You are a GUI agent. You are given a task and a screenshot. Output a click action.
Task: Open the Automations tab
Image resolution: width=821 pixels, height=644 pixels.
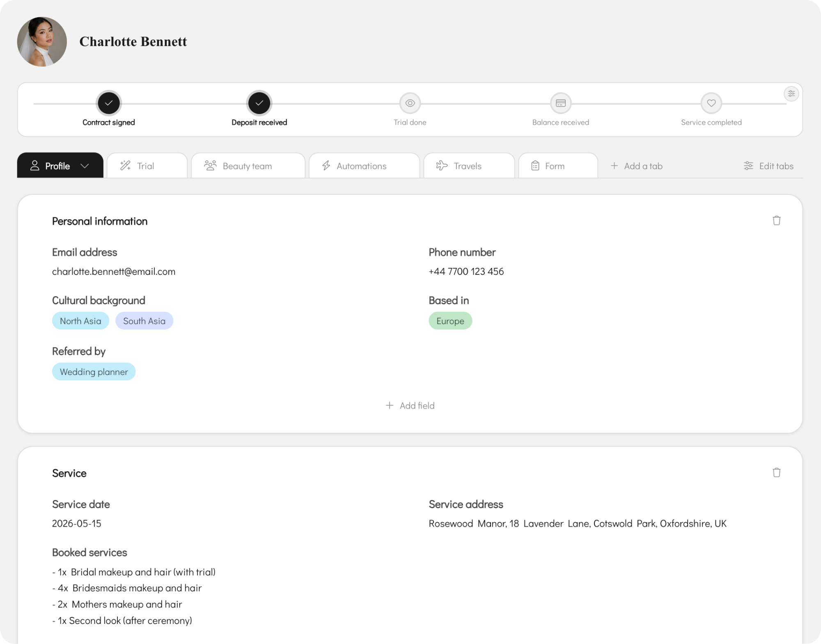(x=364, y=166)
